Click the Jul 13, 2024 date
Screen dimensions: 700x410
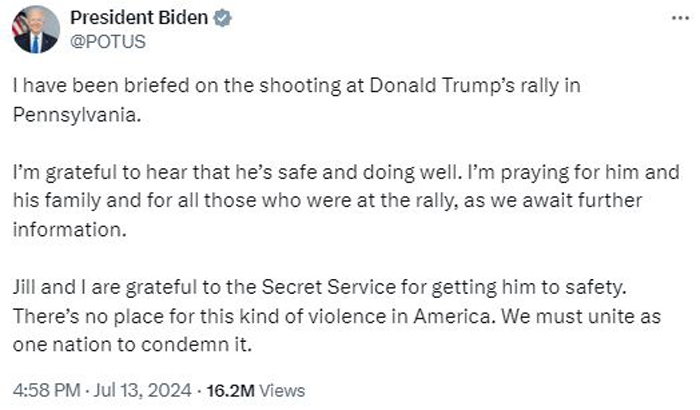(x=142, y=390)
